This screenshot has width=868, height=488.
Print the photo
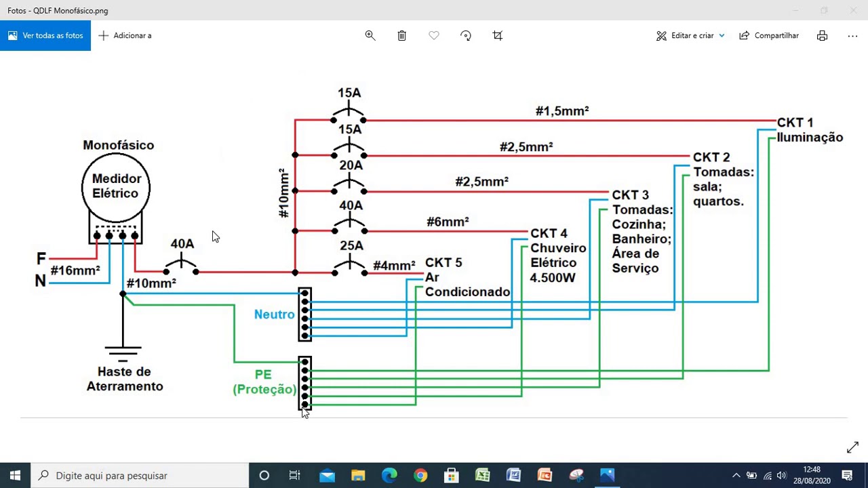(x=822, y=35)
